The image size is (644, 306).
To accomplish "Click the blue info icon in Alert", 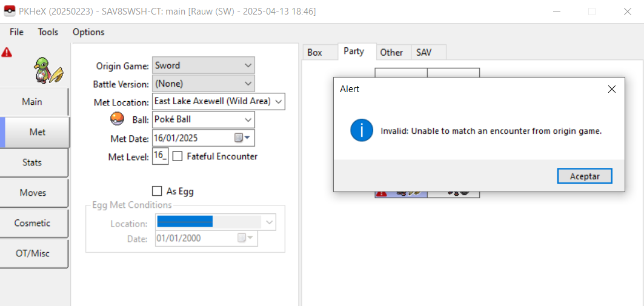I will pos(362,130).
